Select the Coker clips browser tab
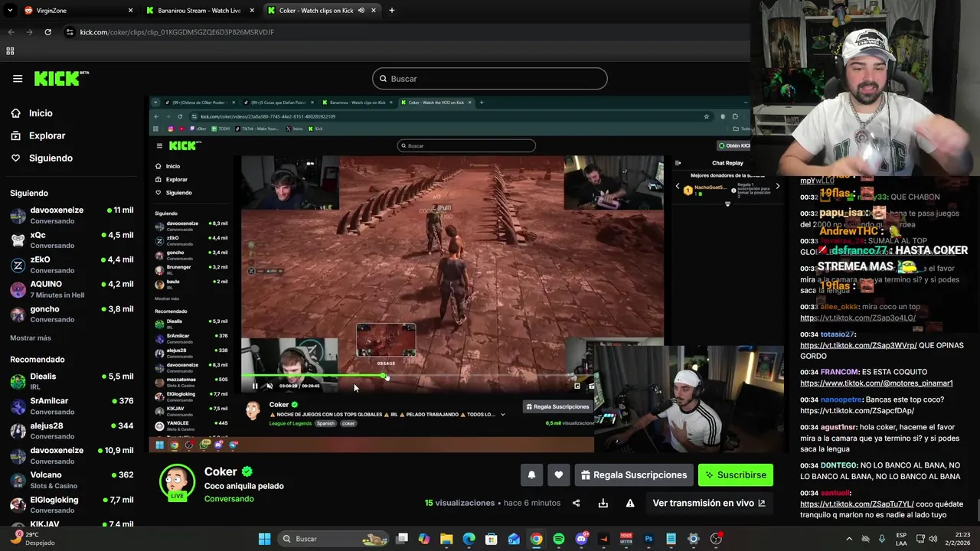The image size is (980, 551). pos(320,11)
